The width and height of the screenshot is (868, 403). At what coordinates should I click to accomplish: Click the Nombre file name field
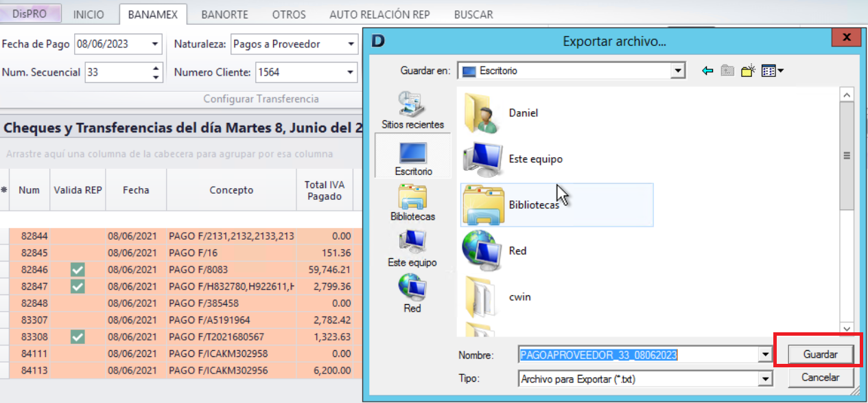pos(638,355)
